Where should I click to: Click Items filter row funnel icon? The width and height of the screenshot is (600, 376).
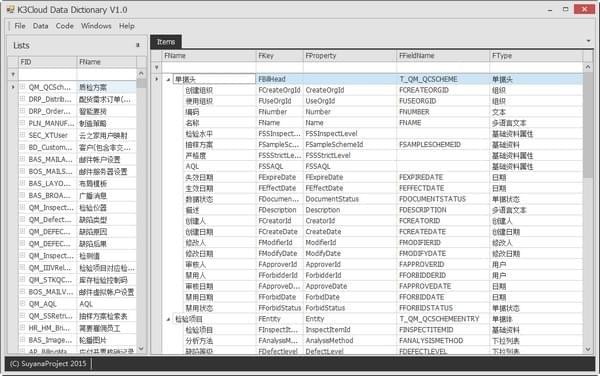(156, 68)
